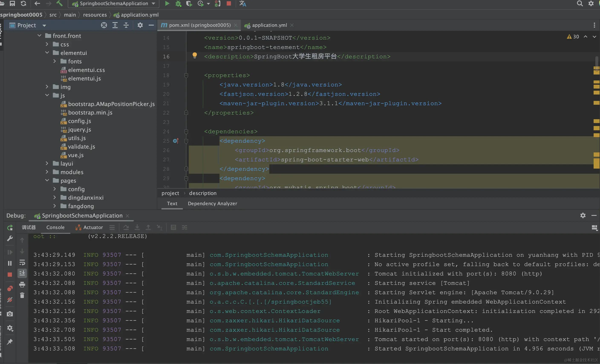600x364 pixels.
Task: Toggle scroll to end in the console
Action: click(22, 273)
